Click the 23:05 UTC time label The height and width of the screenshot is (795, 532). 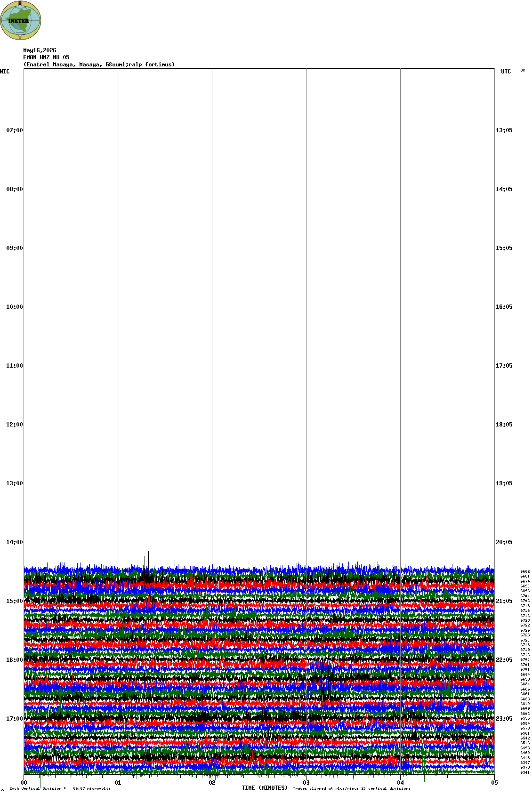504,719
